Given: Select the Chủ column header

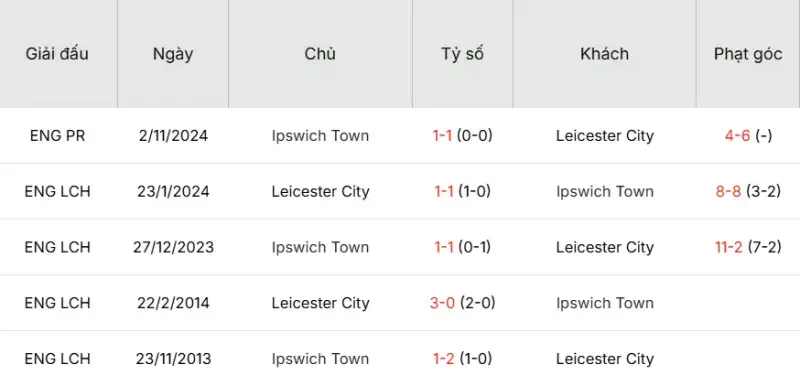Looking at the screenshot, I should [x=320, y=54].
